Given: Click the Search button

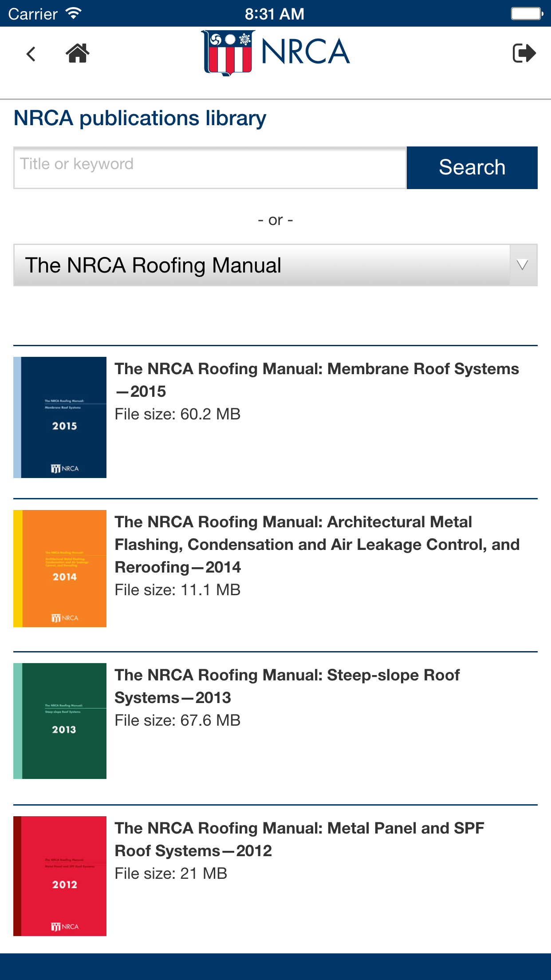Looking at the screenshot, I should (x=472, y=168).
